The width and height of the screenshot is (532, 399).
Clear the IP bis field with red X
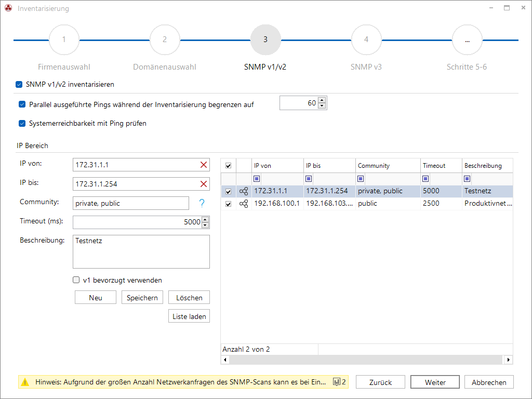point(204,184)
